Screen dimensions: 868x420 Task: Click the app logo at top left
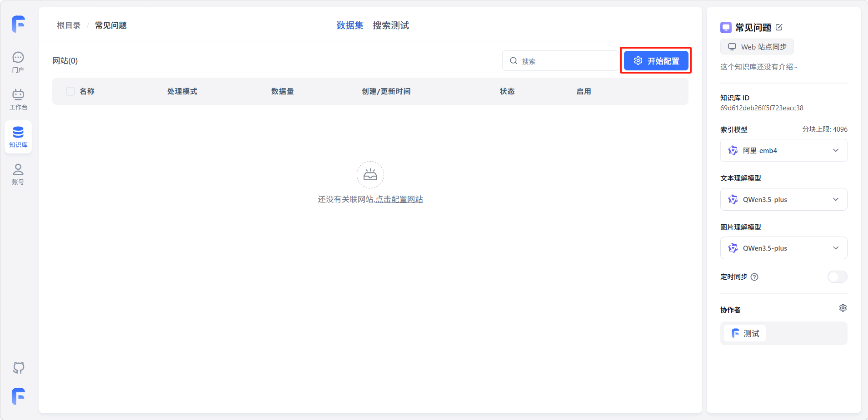click(x=18, y=24)
